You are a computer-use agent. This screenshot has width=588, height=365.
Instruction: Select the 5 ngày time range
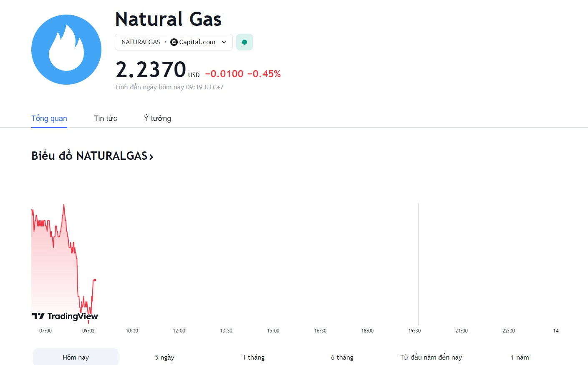pos(164,357)
